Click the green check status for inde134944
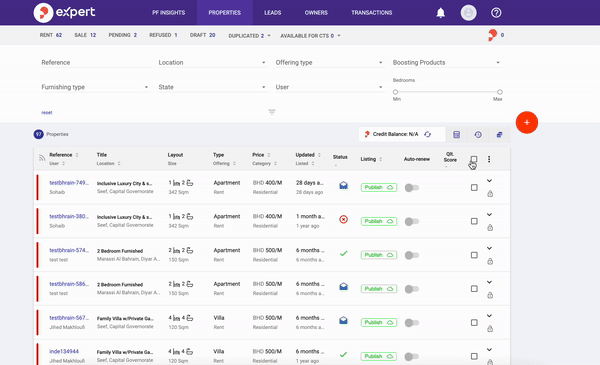The image size is (600, 365). (344, 355)
